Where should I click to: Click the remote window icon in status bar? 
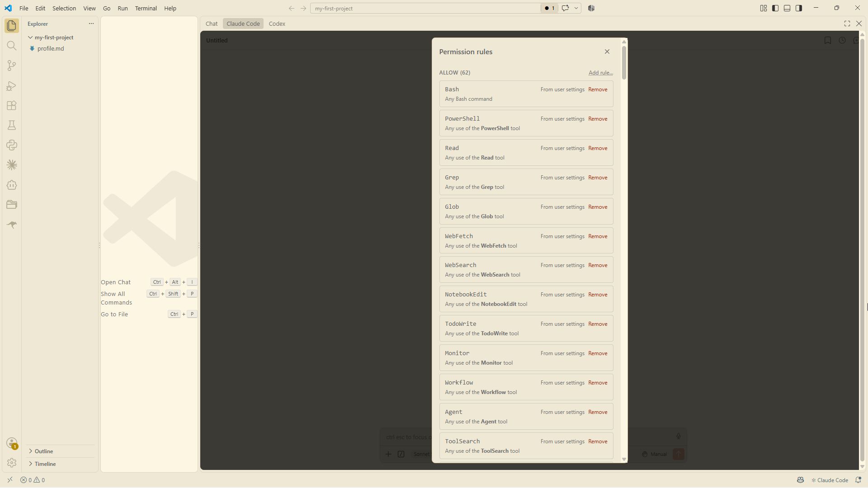[10, 480]
